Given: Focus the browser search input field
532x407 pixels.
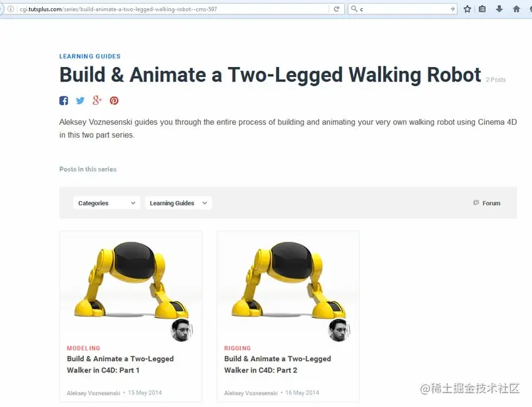Looking at the screenshot, I should (x=404, y=9).
